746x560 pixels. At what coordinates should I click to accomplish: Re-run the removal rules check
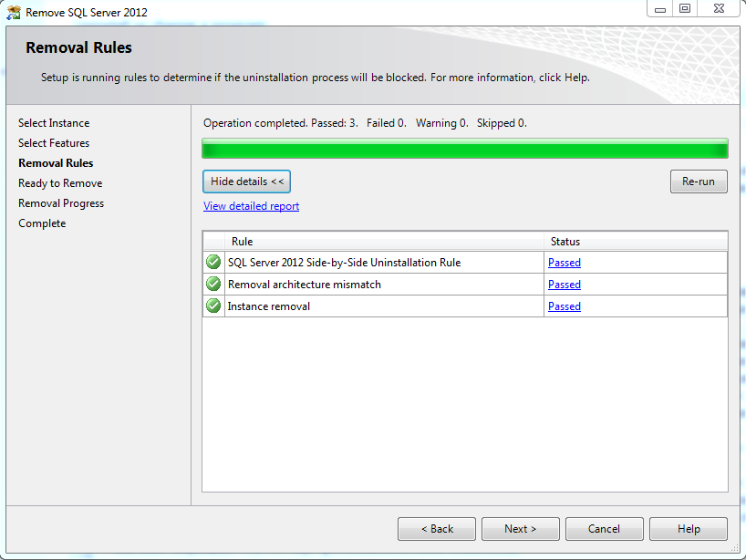click(x=699, y=181)
